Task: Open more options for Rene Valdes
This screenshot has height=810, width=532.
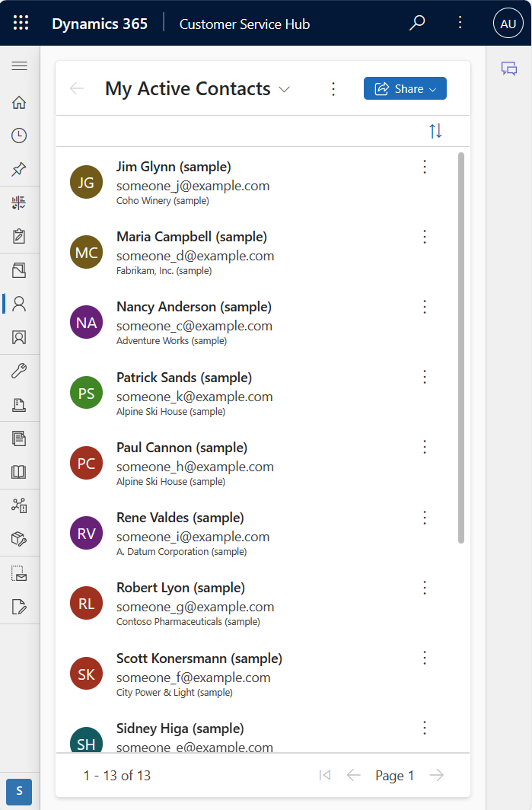Action: [425, 518]
